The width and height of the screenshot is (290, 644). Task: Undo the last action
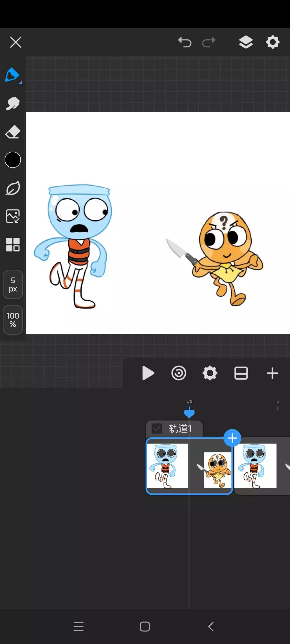[185, 42]
